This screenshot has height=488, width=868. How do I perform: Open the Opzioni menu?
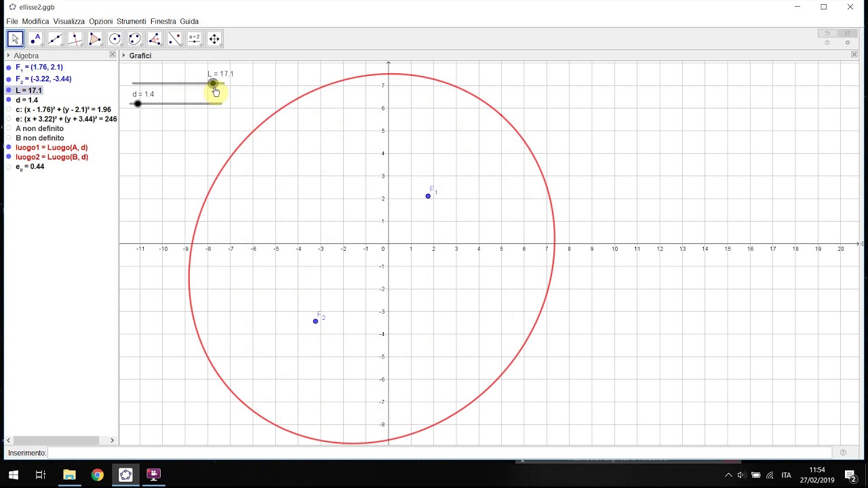(100, 22)
